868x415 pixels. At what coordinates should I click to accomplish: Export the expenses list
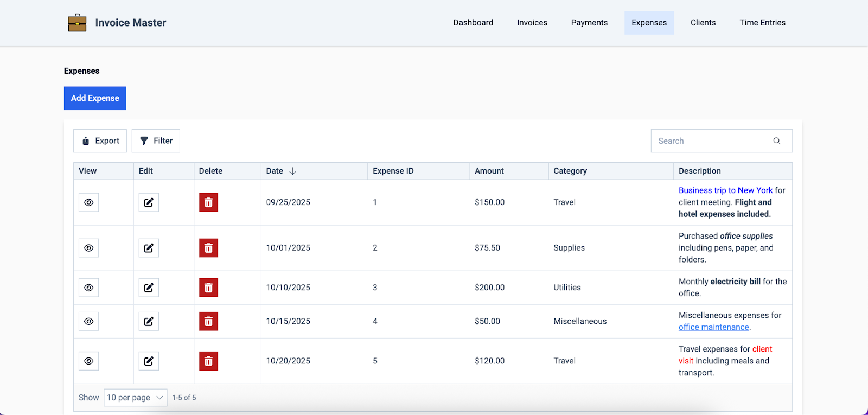click(100, 141)
